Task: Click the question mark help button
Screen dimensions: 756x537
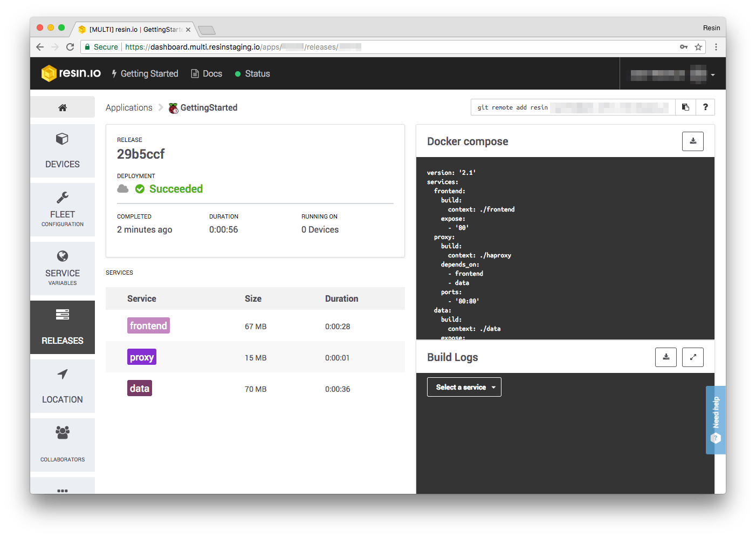Action: 705,107
